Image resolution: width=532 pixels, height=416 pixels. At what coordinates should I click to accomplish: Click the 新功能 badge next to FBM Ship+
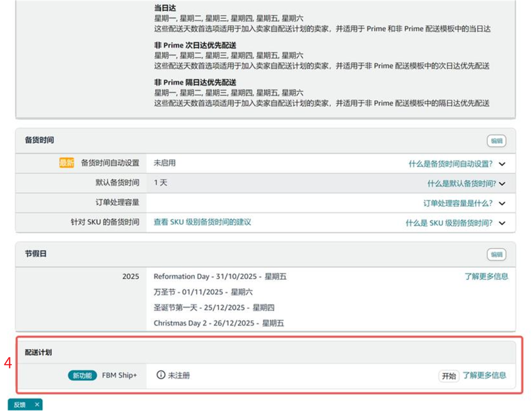[82, 376]
